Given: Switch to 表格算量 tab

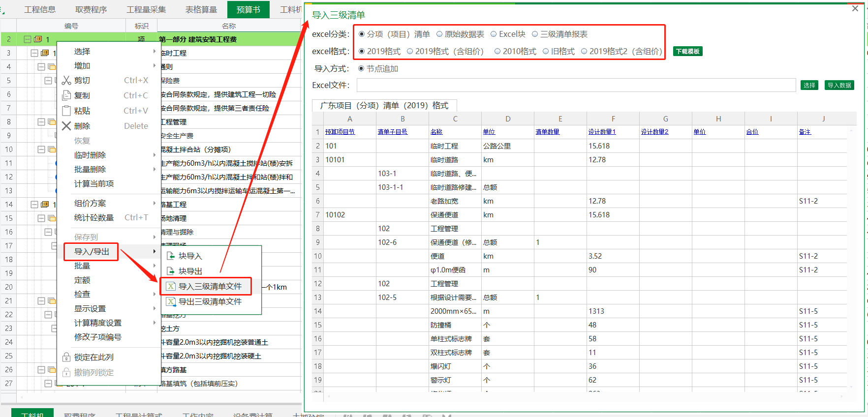Looking at the screenshot, I should (201, 9).
